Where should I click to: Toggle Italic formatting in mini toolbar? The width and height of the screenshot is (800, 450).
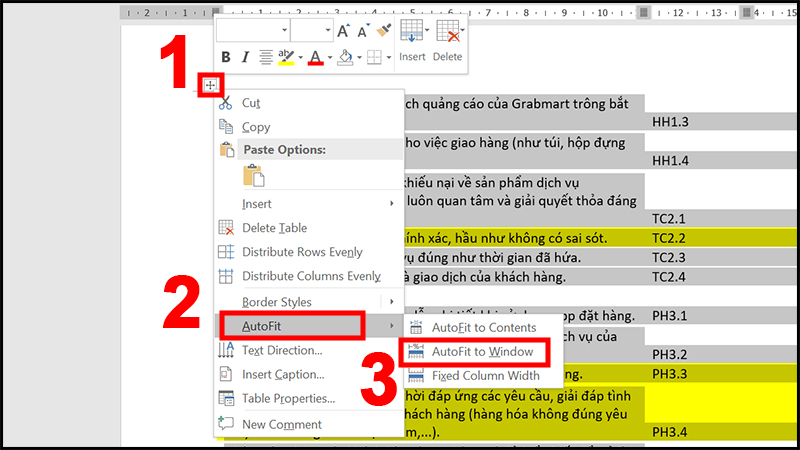point(246,57)
